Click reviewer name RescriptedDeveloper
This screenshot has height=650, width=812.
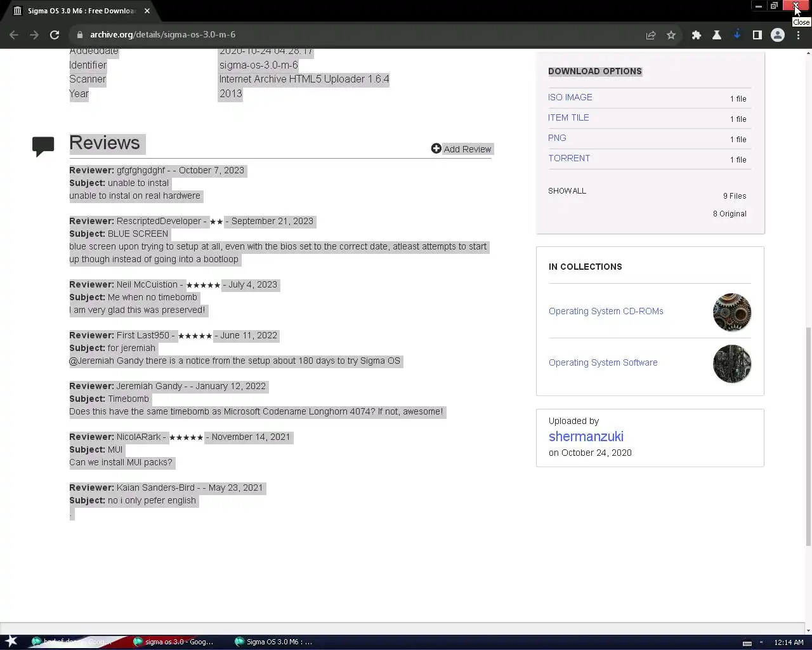coord(159,221)
